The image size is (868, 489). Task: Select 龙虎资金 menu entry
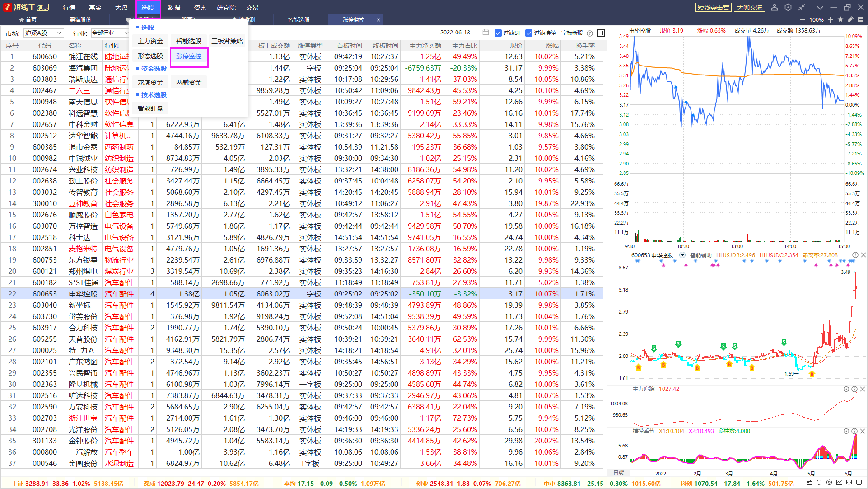[x=150, y=82]
